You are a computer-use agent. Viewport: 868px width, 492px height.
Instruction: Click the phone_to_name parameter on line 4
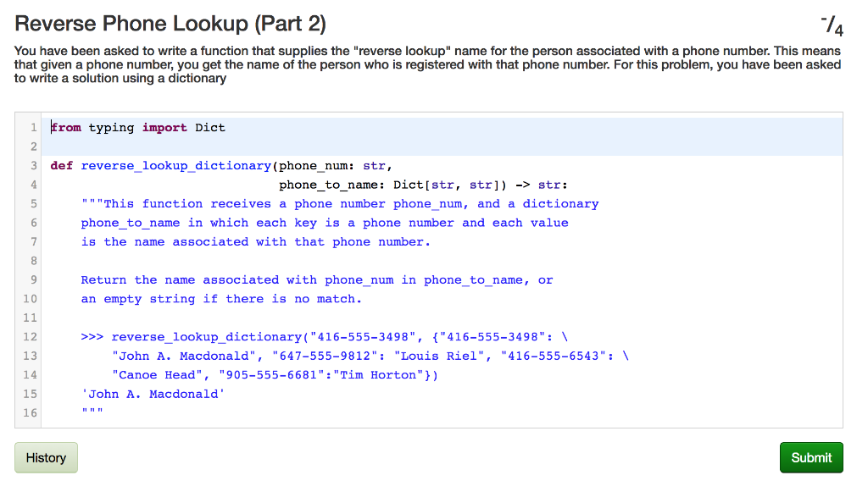pyautogui.click(x=327, y=184)
